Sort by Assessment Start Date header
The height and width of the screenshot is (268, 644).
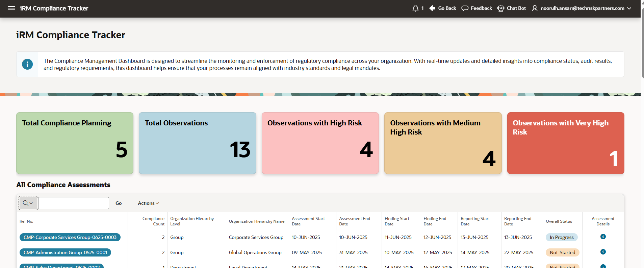click(x=308, y=221)
